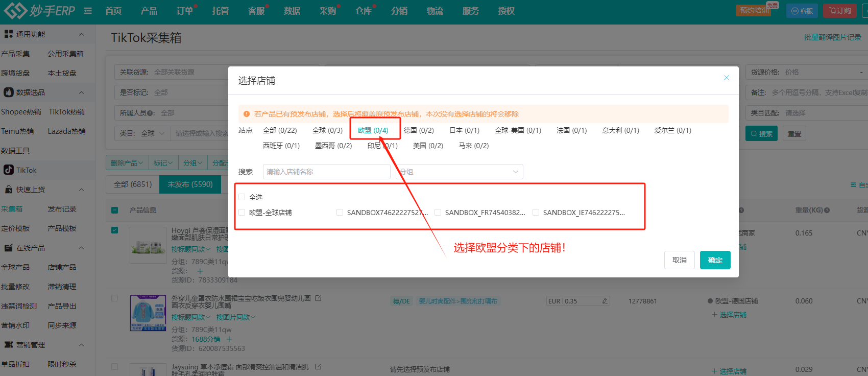Click the help icon beside 所属人员
Viewport: 868px width, 376px height.
click(x=151, y=113)
